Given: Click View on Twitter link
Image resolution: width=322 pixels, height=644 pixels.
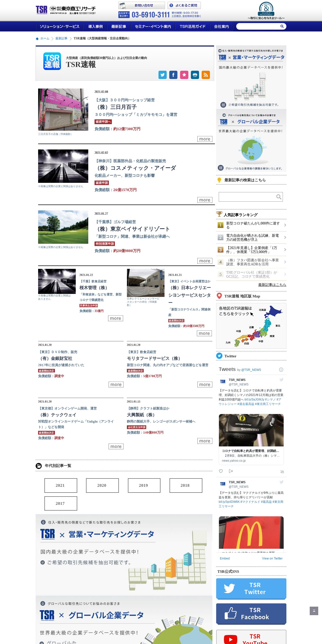Looking at the screenshot, I should [272, 558].
